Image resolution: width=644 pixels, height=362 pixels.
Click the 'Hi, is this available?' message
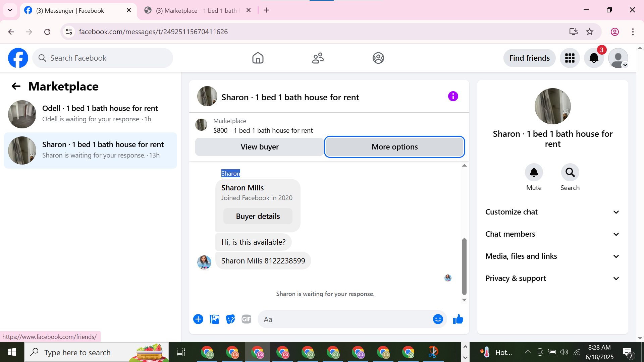click(x=253, y=242)
